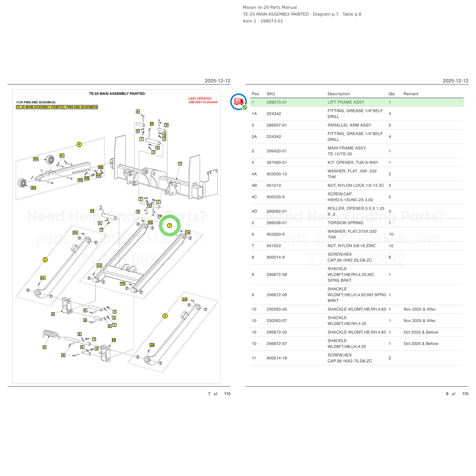Click the red delivery truck cart icon
Screen dimensions: 476x476
point(239,102)
